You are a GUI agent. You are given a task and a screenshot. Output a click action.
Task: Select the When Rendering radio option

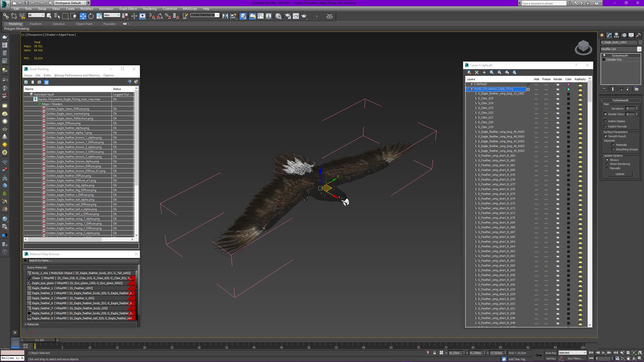click(607, 164)
